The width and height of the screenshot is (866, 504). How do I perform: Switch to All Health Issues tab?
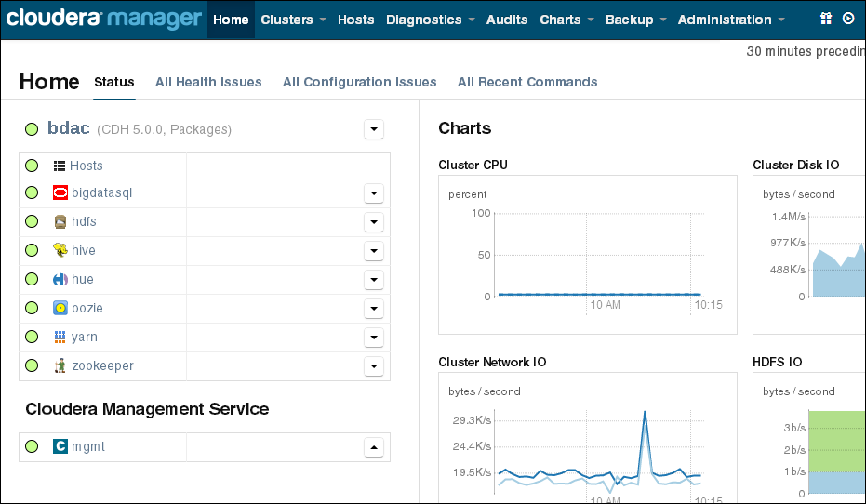(208, 82)
